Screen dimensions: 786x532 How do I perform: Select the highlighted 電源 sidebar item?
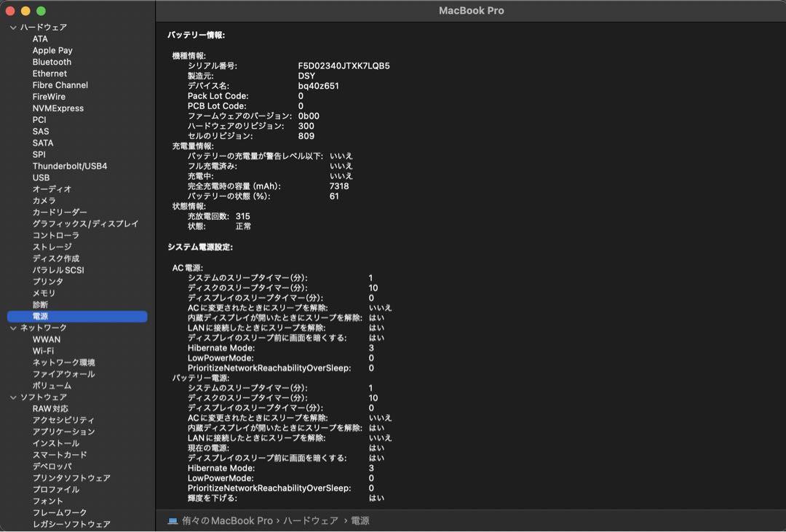[x=77, y=316]
